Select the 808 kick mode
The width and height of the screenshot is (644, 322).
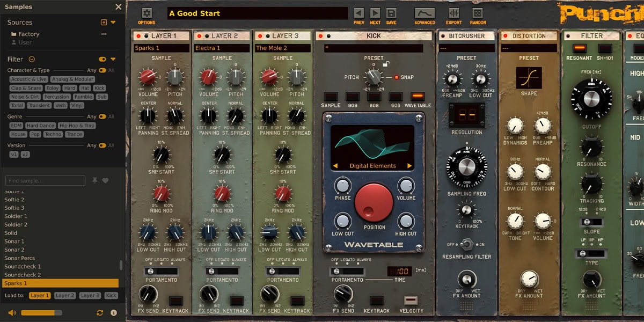click(374, 97)
